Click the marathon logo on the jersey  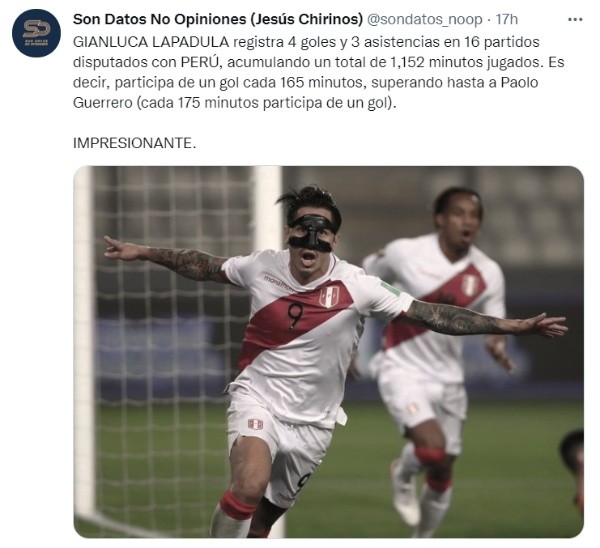tap(278, 284)
